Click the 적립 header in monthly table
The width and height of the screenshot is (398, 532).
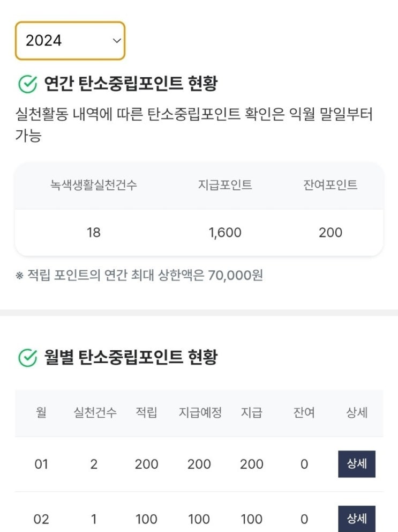click(146, 413)
